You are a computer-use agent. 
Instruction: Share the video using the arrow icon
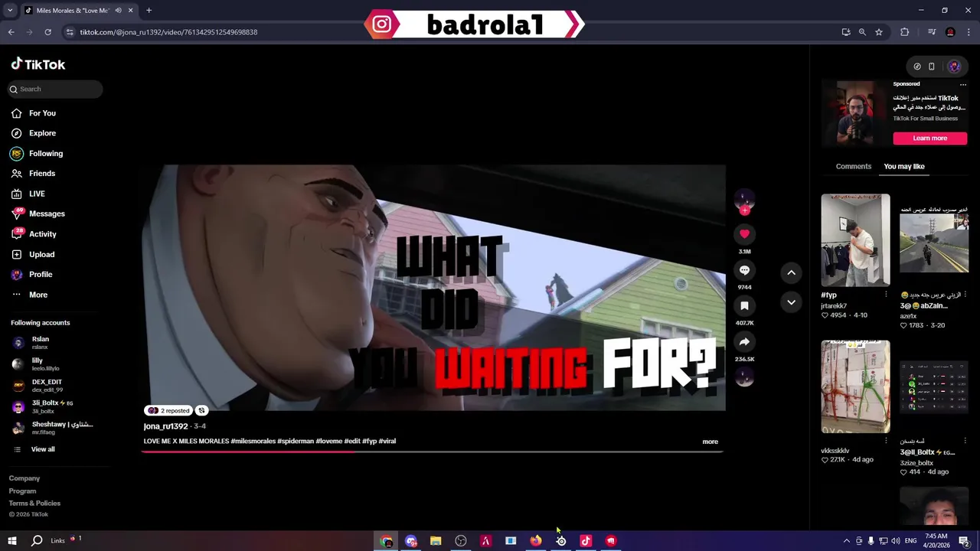[744, 342]
